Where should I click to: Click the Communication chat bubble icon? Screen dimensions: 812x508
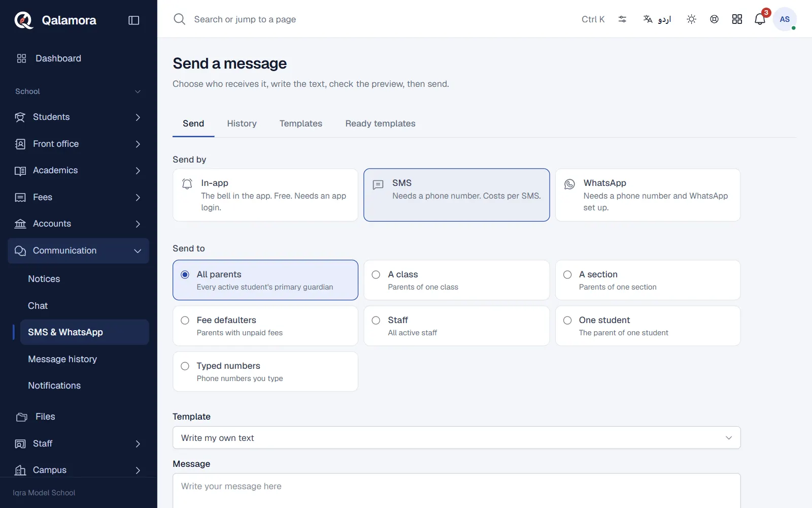(x=20, y=251)
